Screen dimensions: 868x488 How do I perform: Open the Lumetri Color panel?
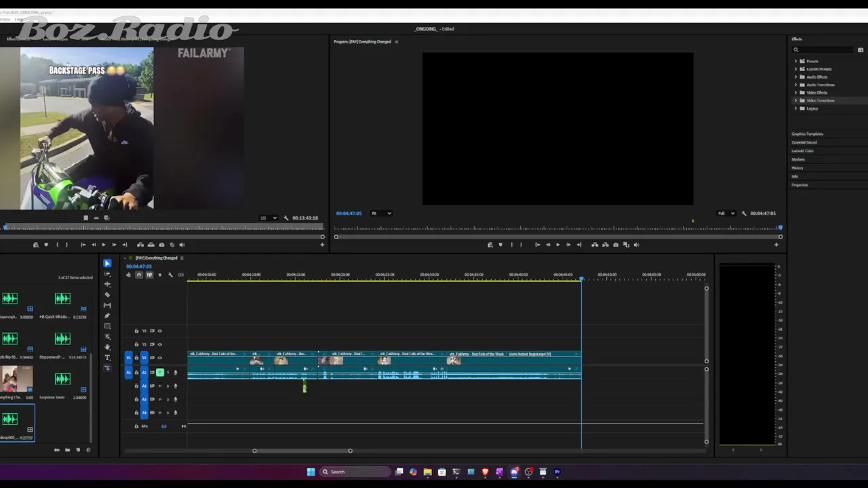click(802, 151)
